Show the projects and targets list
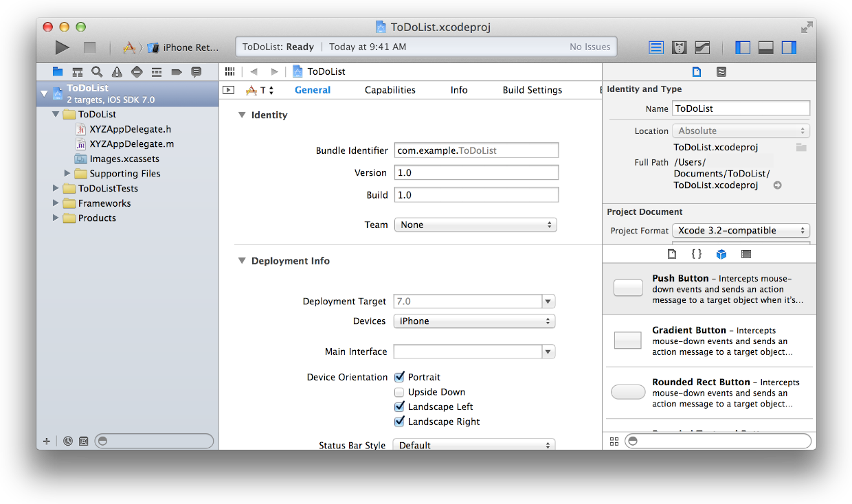This screenshot has height=504, width=852. click(x=229, y=90)
